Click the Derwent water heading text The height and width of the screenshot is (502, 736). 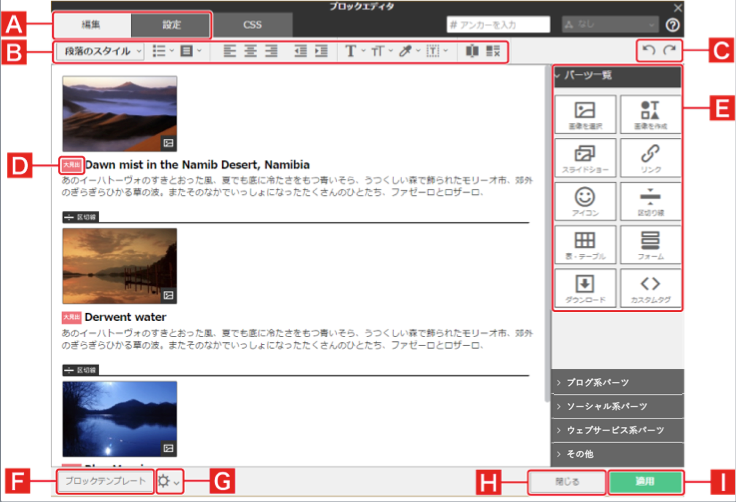(x=125, y=317)
